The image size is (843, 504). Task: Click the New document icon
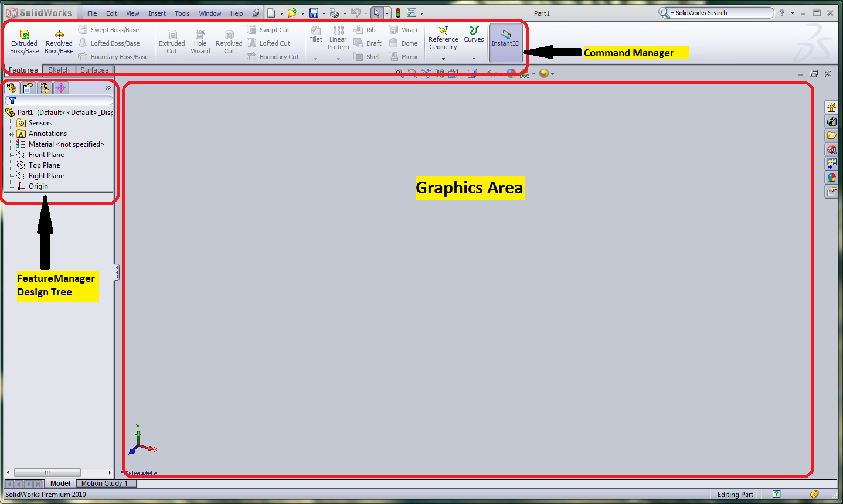[271, 13]
